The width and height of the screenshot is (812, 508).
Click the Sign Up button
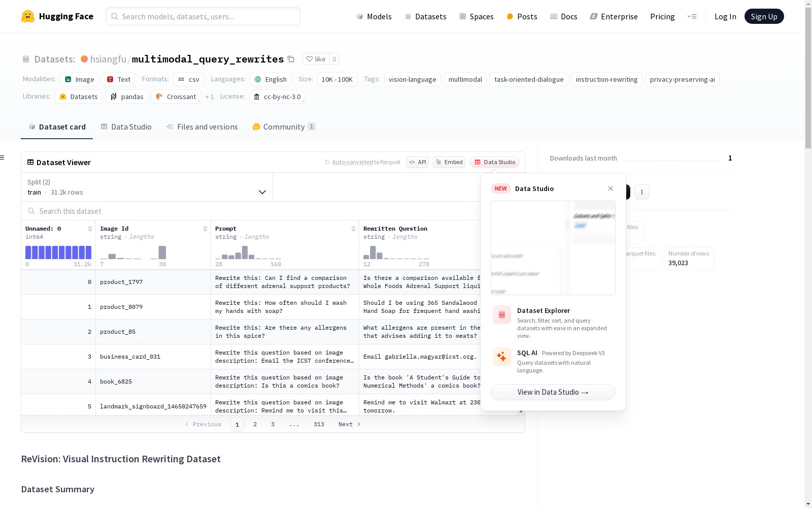pos(764,16)
